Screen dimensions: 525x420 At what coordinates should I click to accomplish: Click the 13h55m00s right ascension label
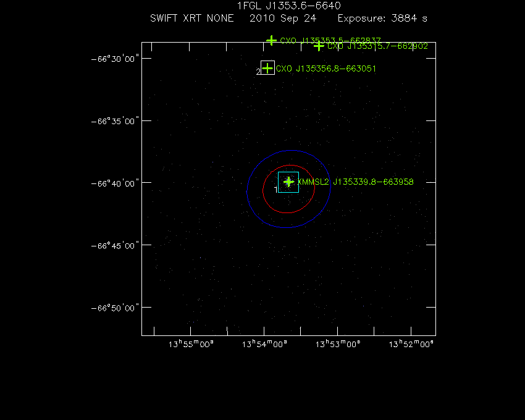click(x=191, y=344)
